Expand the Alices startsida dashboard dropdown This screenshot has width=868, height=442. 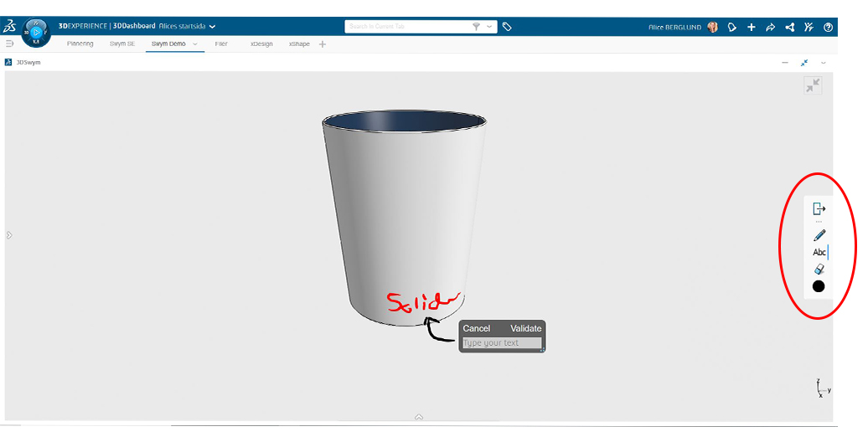point(213,27)
